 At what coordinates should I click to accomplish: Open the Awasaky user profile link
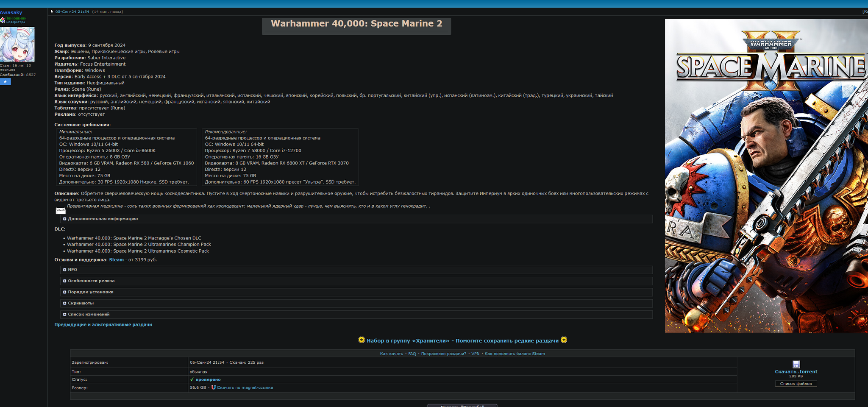[11, 13]
